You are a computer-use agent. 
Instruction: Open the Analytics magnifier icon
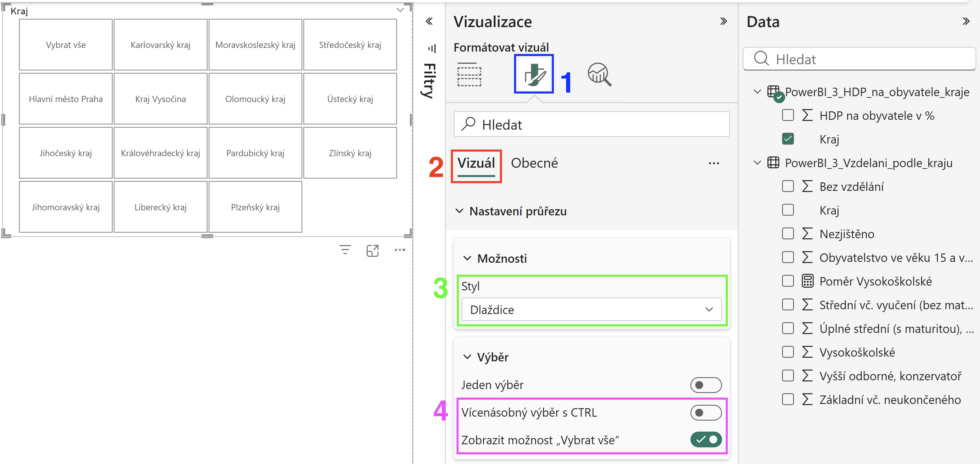tap(599, 74)
